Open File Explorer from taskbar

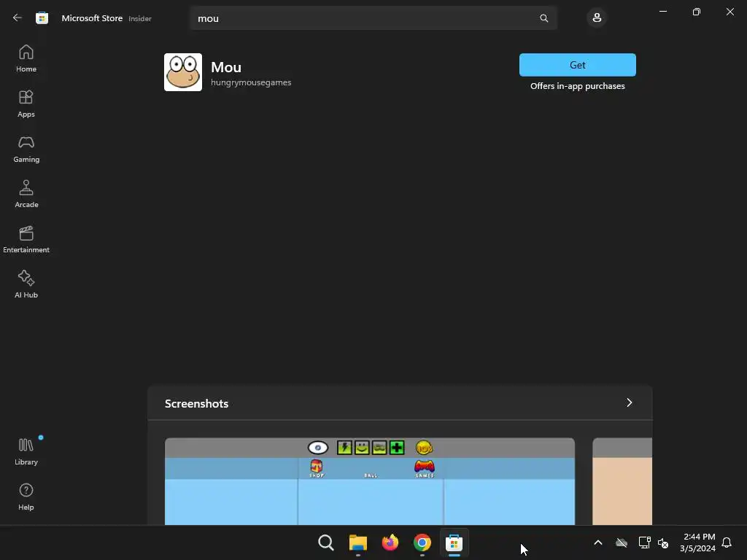point(357,542)
